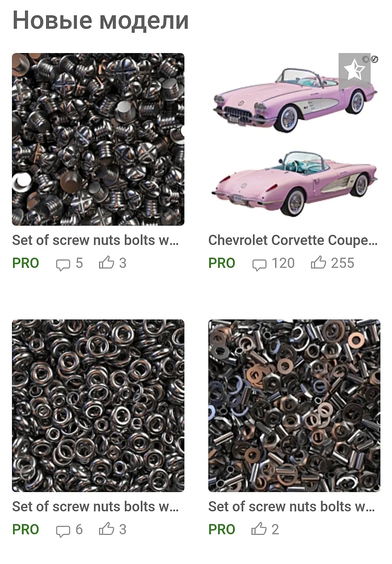Open bottom-right 'Set of screw nuts bolts' title
The width and height of the screenshot is (392, 564).
(x=292, y=507)
